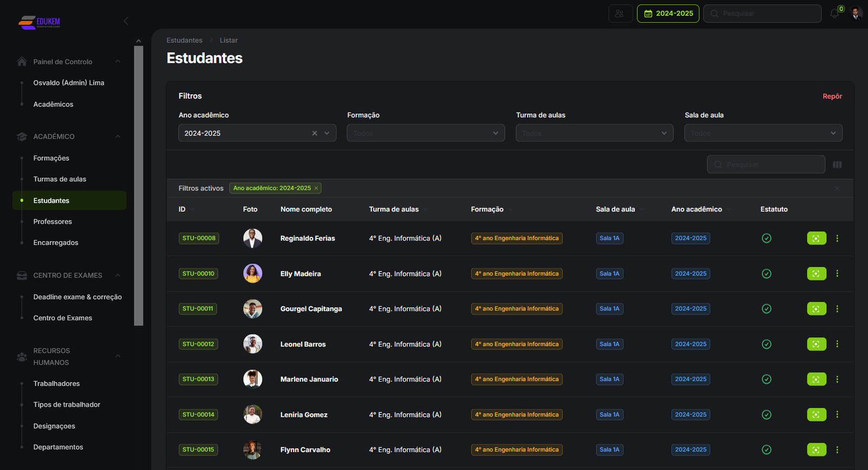Collapse the sidebar using the arrow icon
The width and height of the screenshot is (868, 470).
(x=126, y=21)
